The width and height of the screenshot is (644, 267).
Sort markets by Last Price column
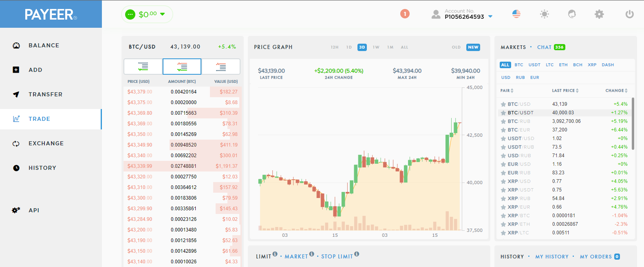tap(565, 91)
